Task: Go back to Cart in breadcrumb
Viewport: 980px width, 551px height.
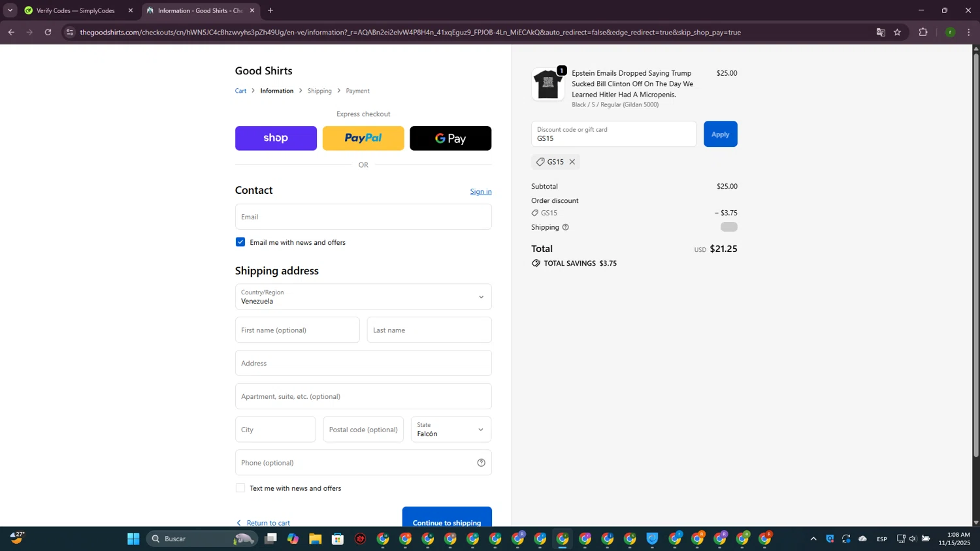Action: click(x=240, y=91)
